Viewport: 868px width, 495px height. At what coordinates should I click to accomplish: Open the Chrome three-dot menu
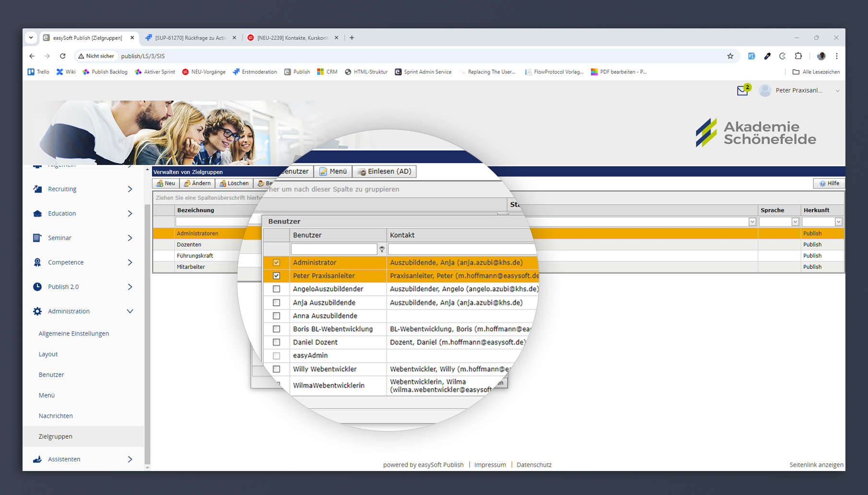click(837, 56)
